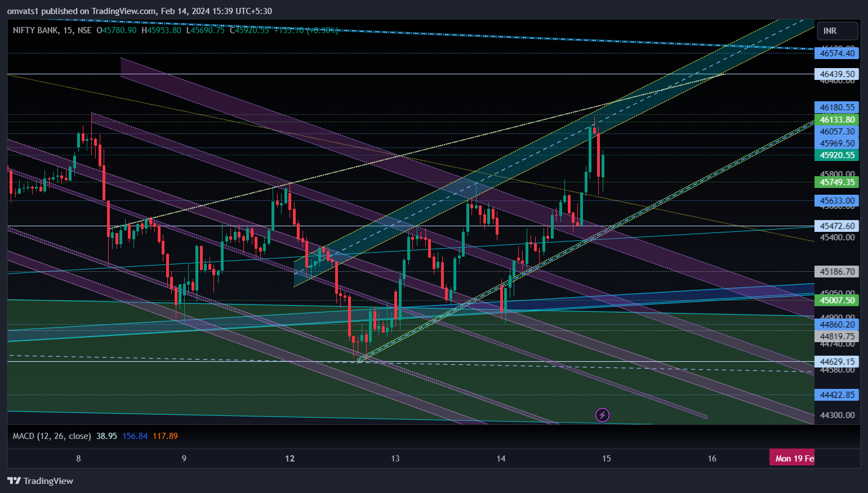Click date 12 on the time axis
This screenshot has height=493, width=868.
290,459
